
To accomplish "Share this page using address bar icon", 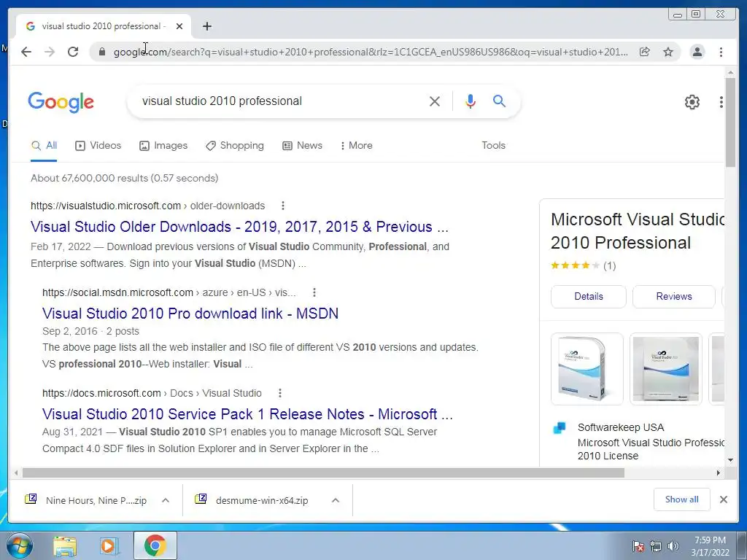I will pos(645,52).
